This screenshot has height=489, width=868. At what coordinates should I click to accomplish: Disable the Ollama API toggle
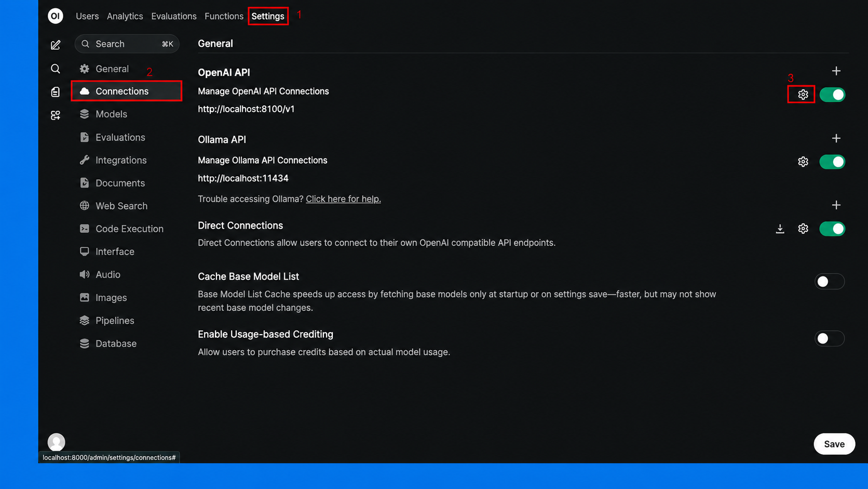pyautogui.click(x=832, y=162)
